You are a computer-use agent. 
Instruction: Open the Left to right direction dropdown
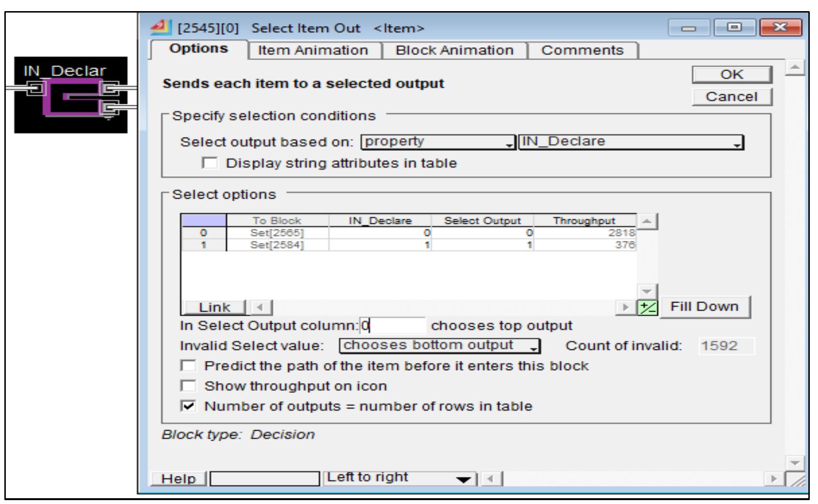click(399, 478)
